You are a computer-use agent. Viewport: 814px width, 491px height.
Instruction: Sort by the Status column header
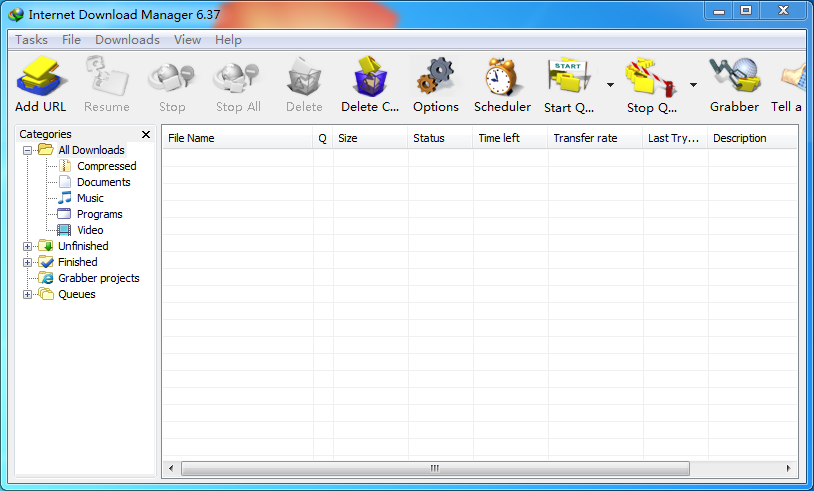440,138
